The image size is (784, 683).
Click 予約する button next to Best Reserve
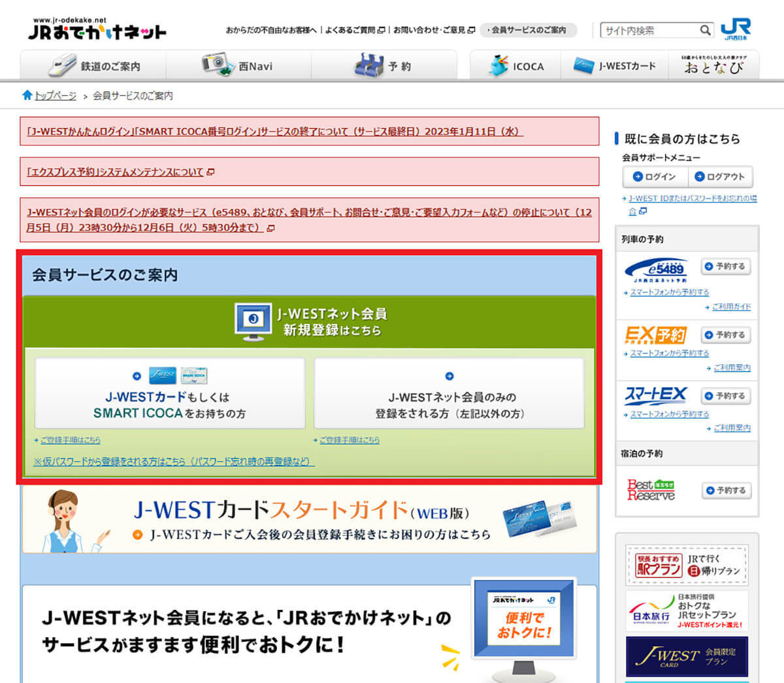726,490
